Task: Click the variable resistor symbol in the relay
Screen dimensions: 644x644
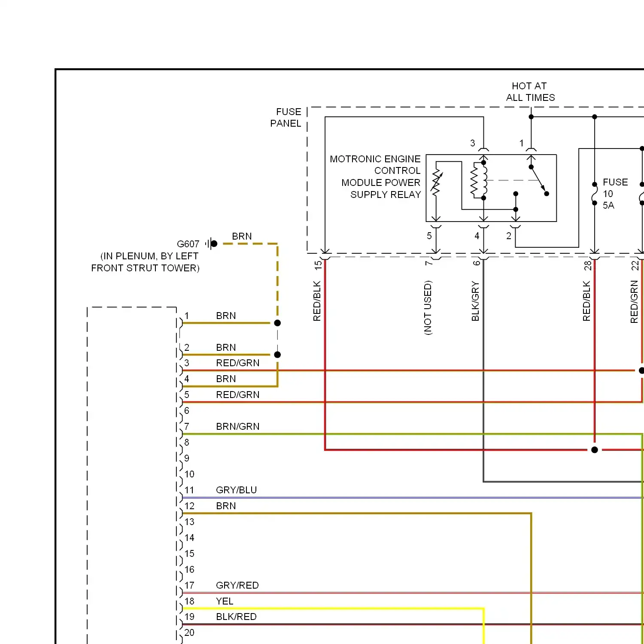Action: 437,182
